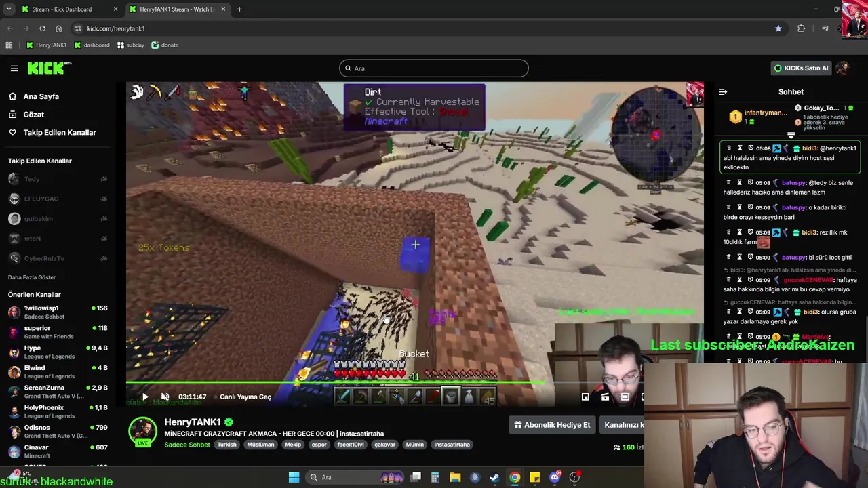
Task: Open the tab search dropdown
Action: [9, 9]
